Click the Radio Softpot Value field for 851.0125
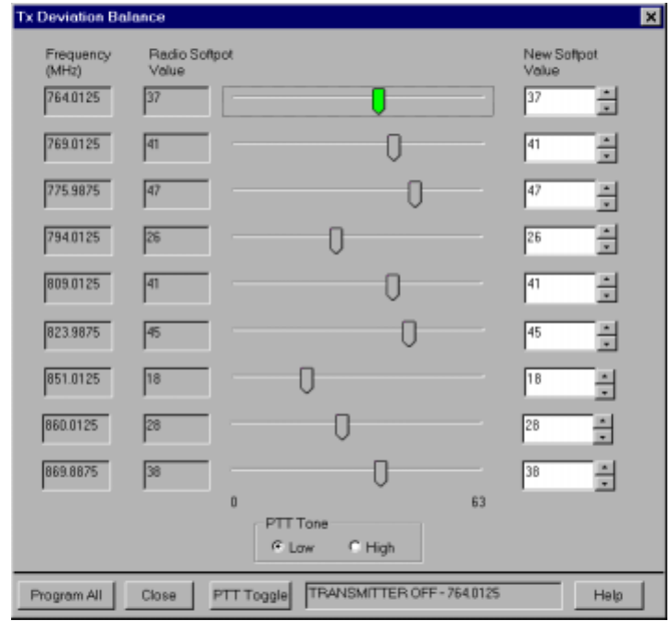Screen dimensions: 672x621 [177, 382]
